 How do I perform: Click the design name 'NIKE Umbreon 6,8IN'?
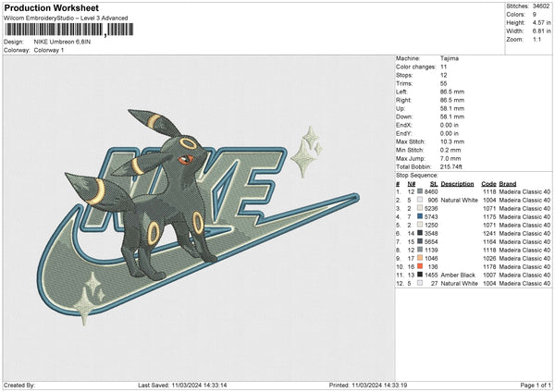pos(62,42)
